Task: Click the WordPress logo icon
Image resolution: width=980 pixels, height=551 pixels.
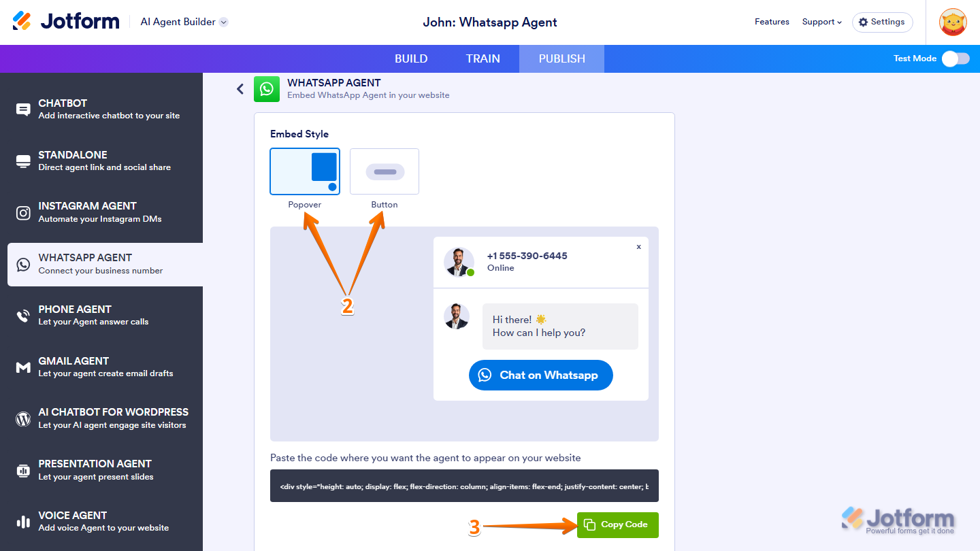Action: coord(23,419)
